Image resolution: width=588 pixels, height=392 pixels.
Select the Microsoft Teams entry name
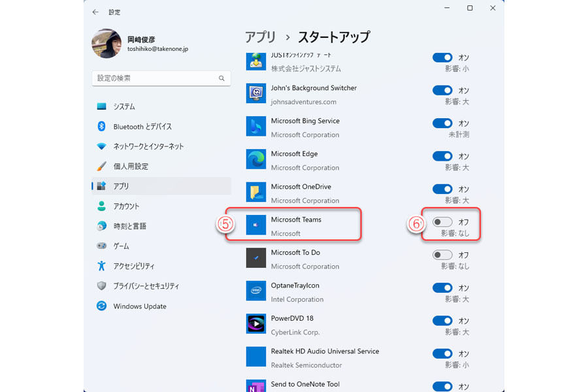pos(296,220)
